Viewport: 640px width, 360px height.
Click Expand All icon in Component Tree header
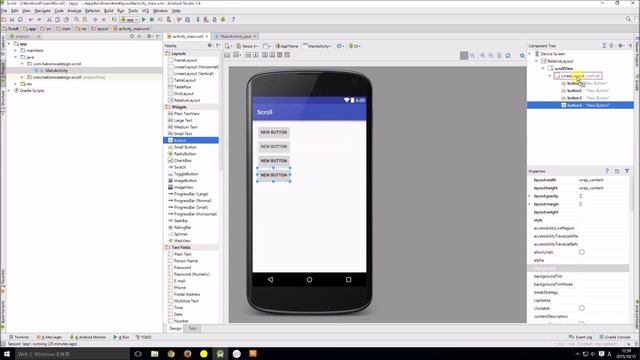(x=604, y=46)
